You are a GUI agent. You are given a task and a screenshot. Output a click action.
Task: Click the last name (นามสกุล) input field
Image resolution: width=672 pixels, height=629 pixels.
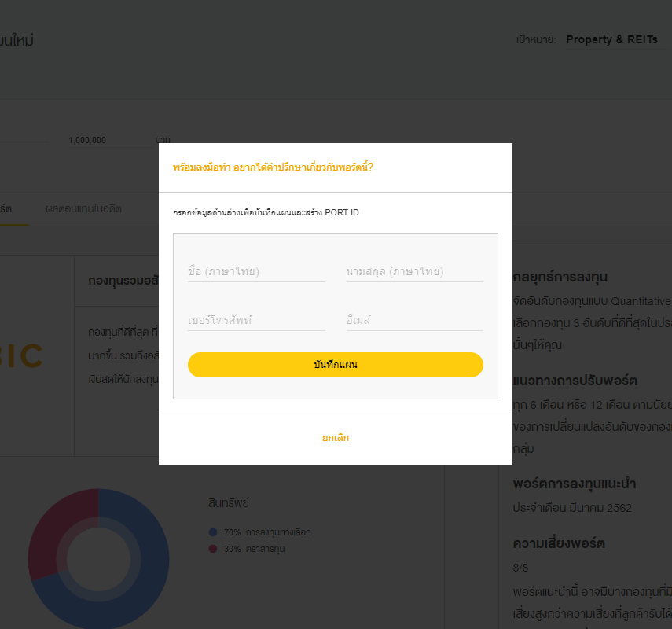414,272
